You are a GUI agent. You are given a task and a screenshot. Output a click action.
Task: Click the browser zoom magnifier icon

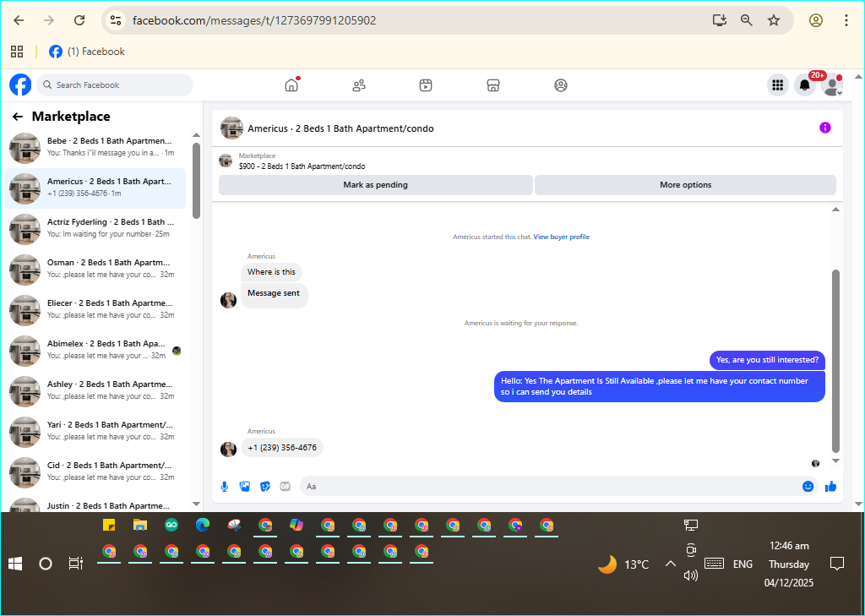tap(747, 20)
